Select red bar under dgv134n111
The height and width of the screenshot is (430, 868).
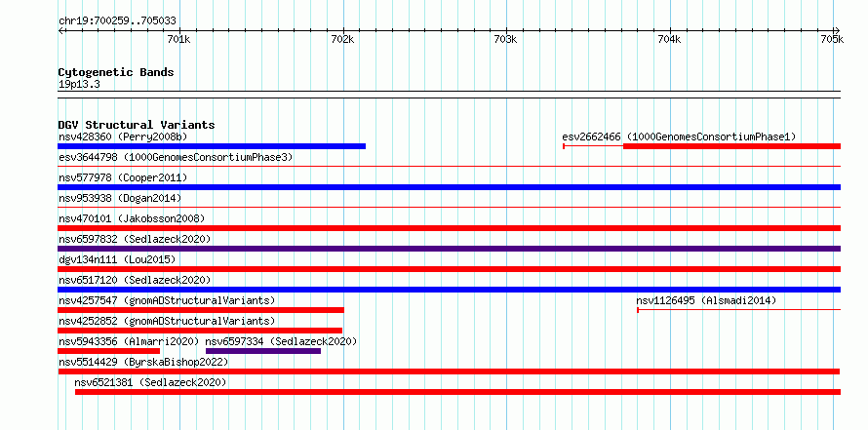click(x=449, y=269)
